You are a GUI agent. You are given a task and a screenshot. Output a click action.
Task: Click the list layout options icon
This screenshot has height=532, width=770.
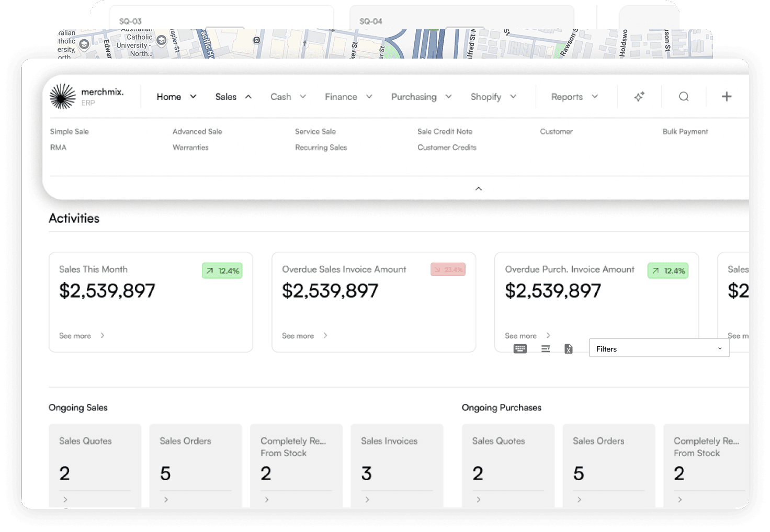point(546,349)
